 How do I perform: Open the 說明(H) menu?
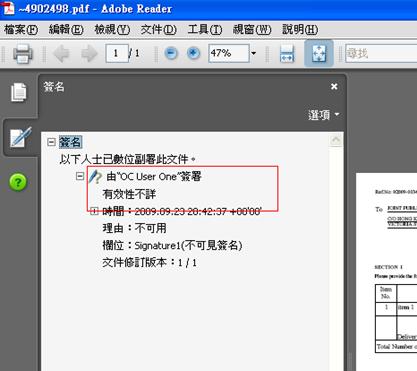pos(300,30)
